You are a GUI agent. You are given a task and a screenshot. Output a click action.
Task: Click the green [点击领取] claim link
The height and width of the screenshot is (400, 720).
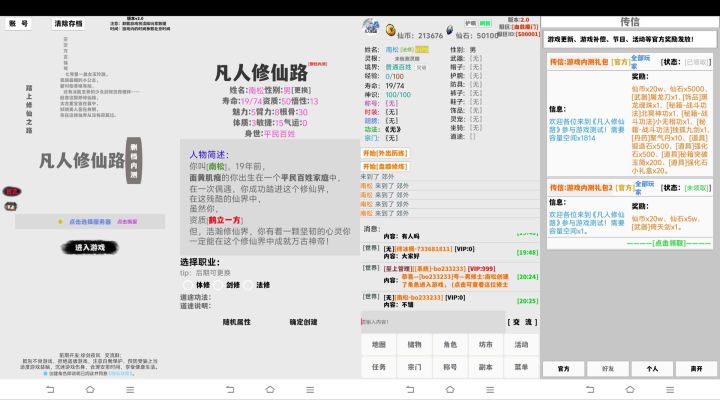[669, 243]
